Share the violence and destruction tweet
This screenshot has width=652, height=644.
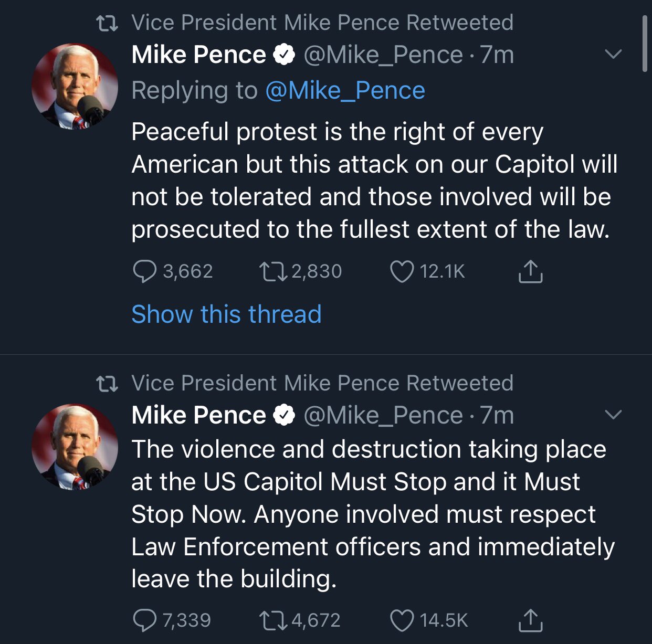pos(530,620)
